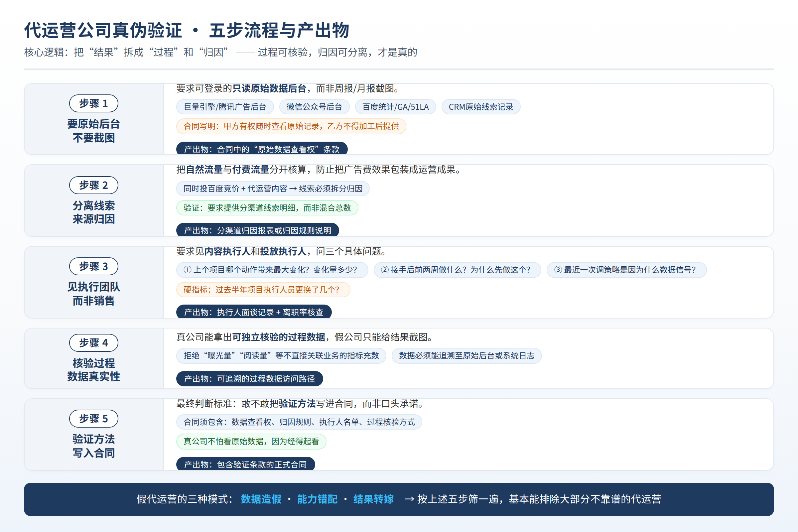Click 合同须包含：数据查看权、归因规则 tag
This screenshot has width=798, height=532.
(x=299, y=422)
